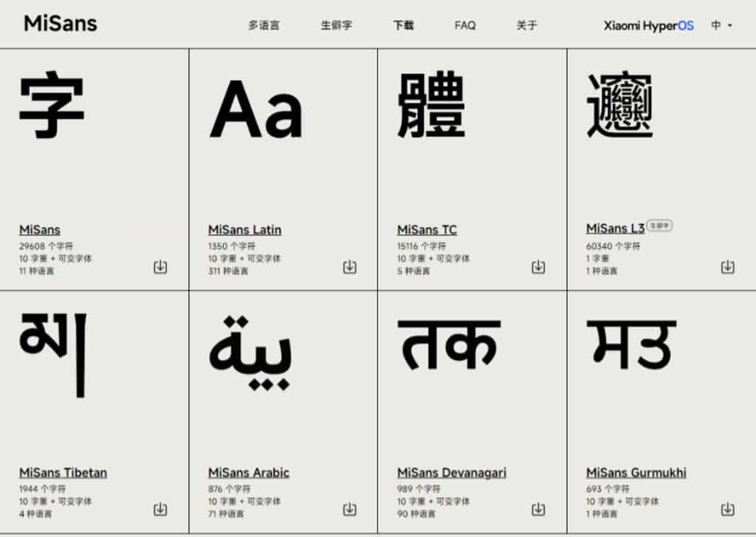Screen dimensions: 756x537
Task: Open the FAQ navigation item
Action: point(465,25)
